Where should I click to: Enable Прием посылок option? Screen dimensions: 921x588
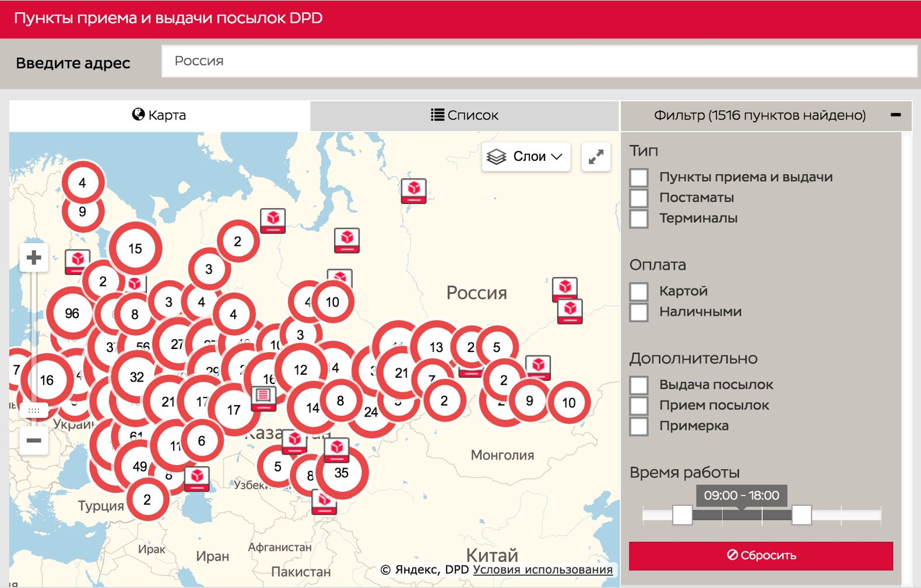[639, 405]
